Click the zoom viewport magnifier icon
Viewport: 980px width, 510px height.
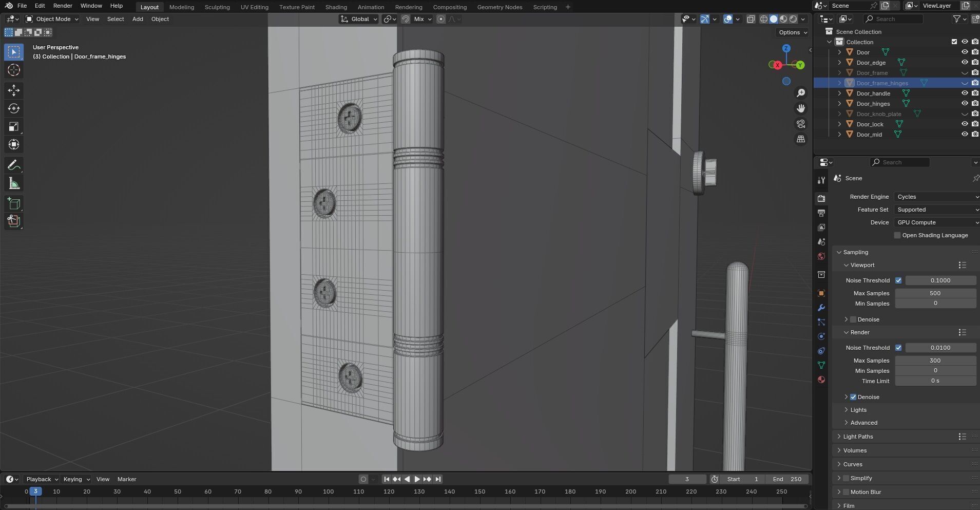coord(801,93)
